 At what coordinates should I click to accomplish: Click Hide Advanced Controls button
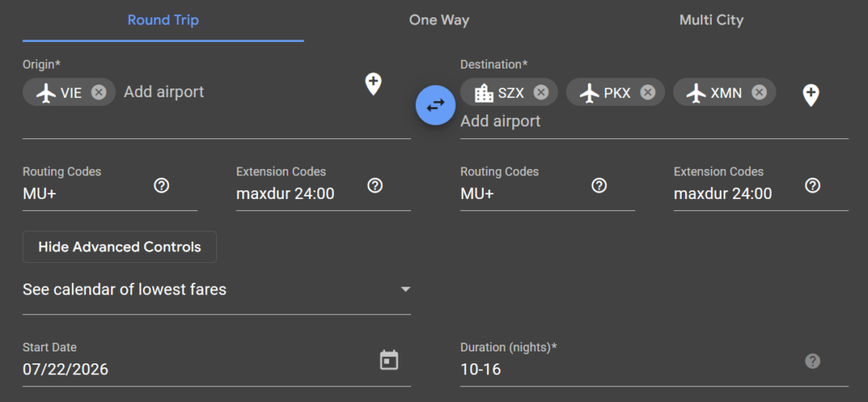(120, 247)
